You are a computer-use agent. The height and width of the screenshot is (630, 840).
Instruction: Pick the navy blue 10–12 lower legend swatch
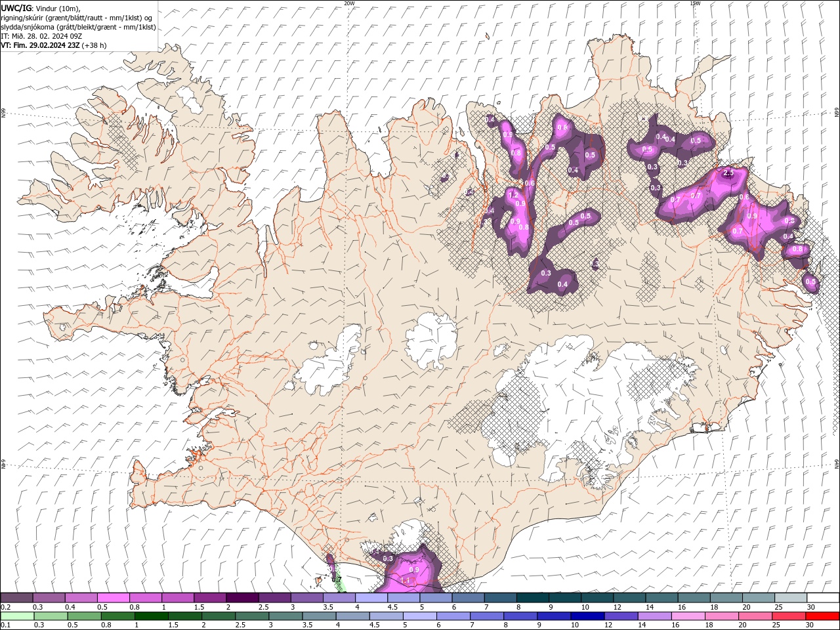[x=587, y=616]
